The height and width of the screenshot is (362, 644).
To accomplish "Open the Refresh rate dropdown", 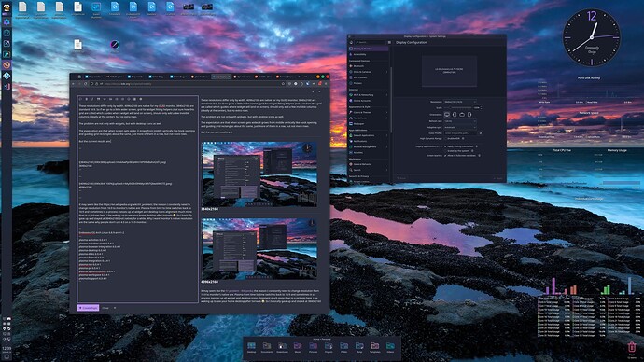I will [x=460, y=121].
